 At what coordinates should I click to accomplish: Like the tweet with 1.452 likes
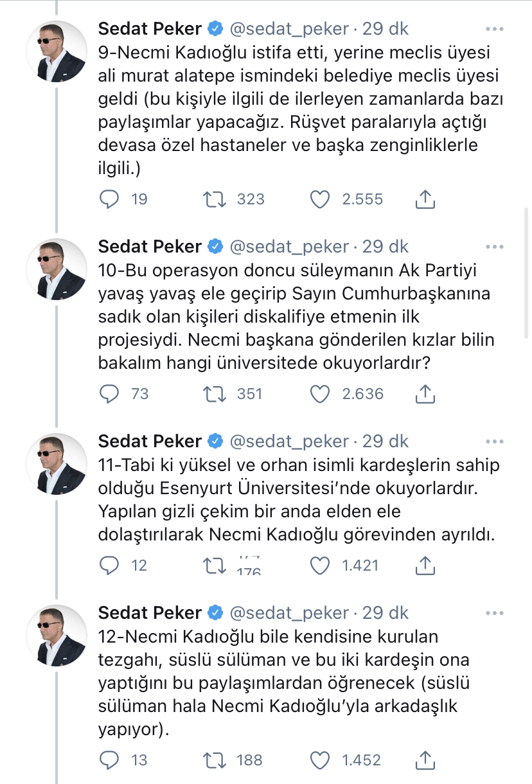pos(320,760)
